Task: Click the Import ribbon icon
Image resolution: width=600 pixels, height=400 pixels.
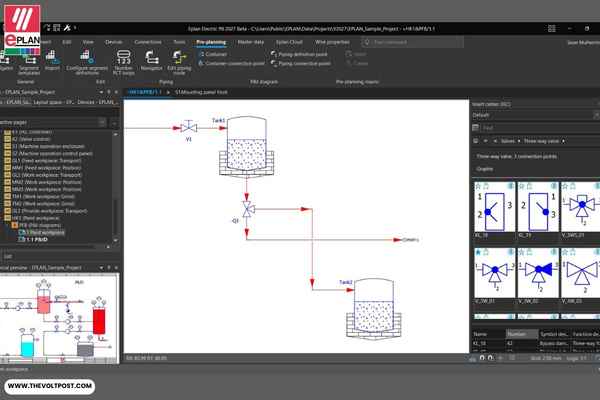Action: pyautogui.click(x=52, y=61)
